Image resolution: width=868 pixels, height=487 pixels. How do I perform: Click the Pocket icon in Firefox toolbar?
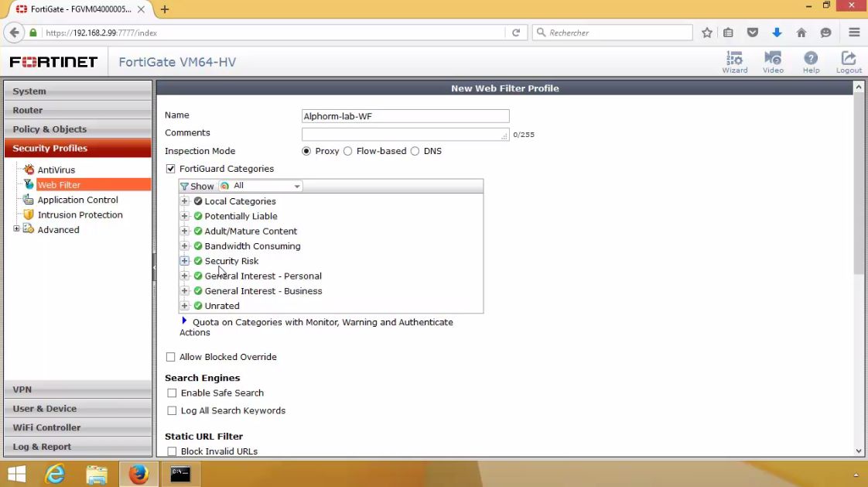(752, 33)
